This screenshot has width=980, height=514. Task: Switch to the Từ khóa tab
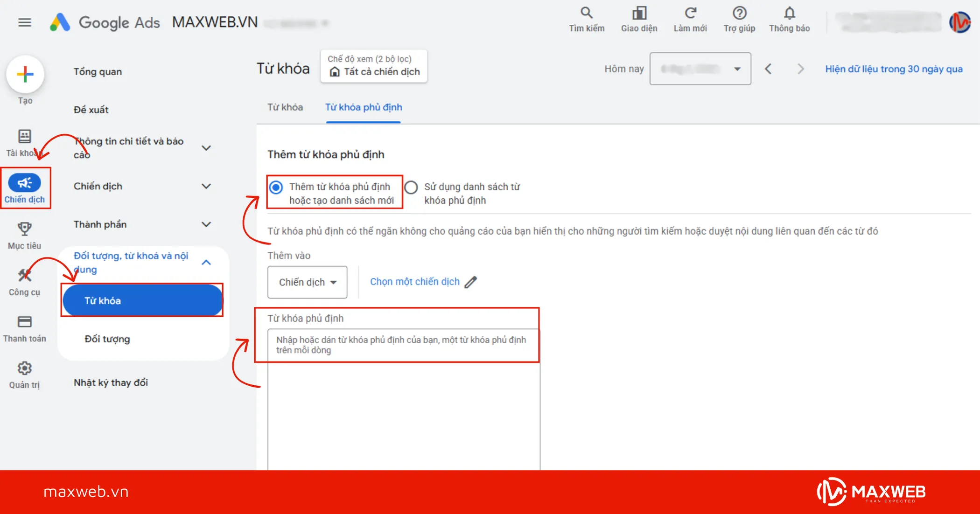285,107
